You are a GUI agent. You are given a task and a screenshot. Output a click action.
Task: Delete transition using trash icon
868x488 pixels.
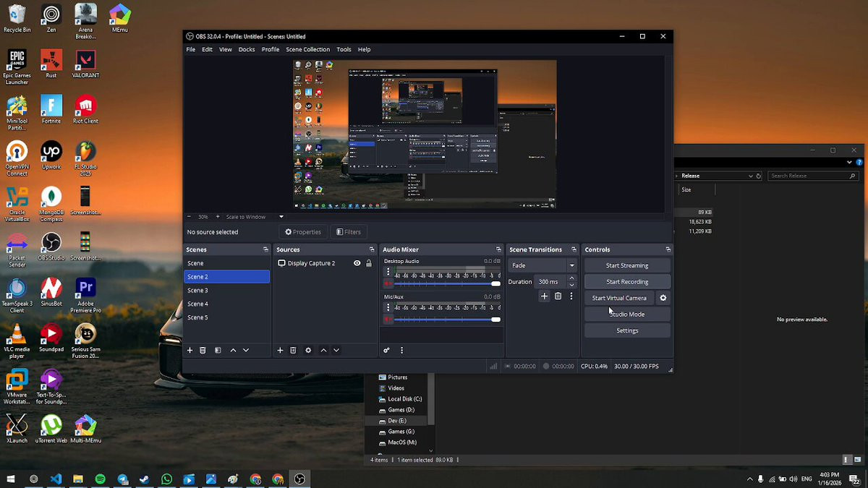coord(558,296)
